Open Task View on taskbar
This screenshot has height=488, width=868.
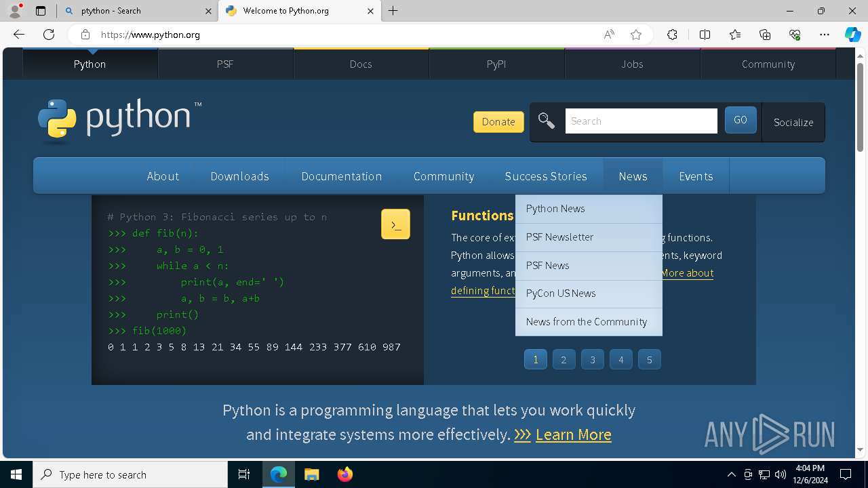click(x=244, y=474)
